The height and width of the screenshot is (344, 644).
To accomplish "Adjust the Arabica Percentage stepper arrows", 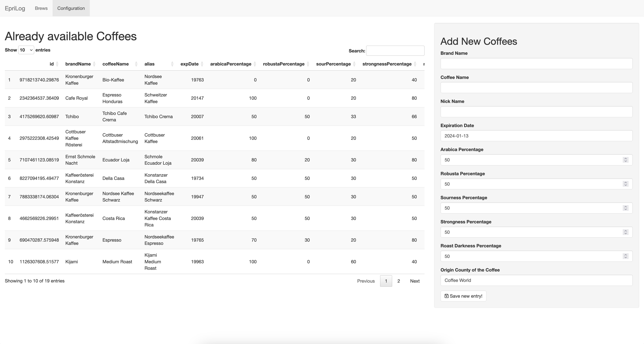I will tap(626, 160).
